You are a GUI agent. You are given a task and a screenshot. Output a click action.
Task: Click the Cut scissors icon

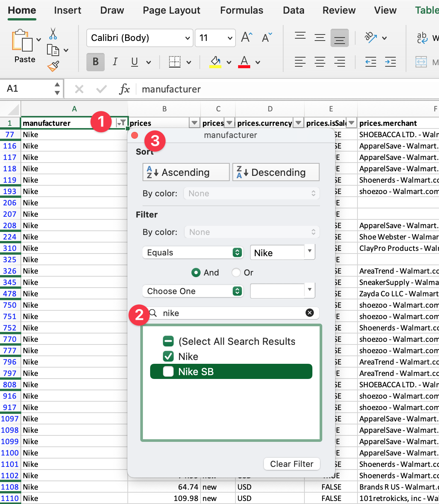[53, 34]
